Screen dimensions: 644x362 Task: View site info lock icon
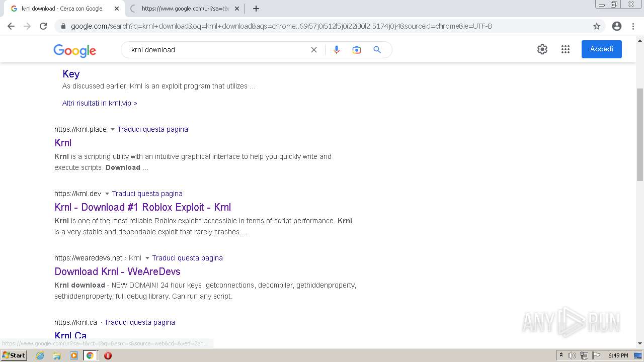(63, 26)
